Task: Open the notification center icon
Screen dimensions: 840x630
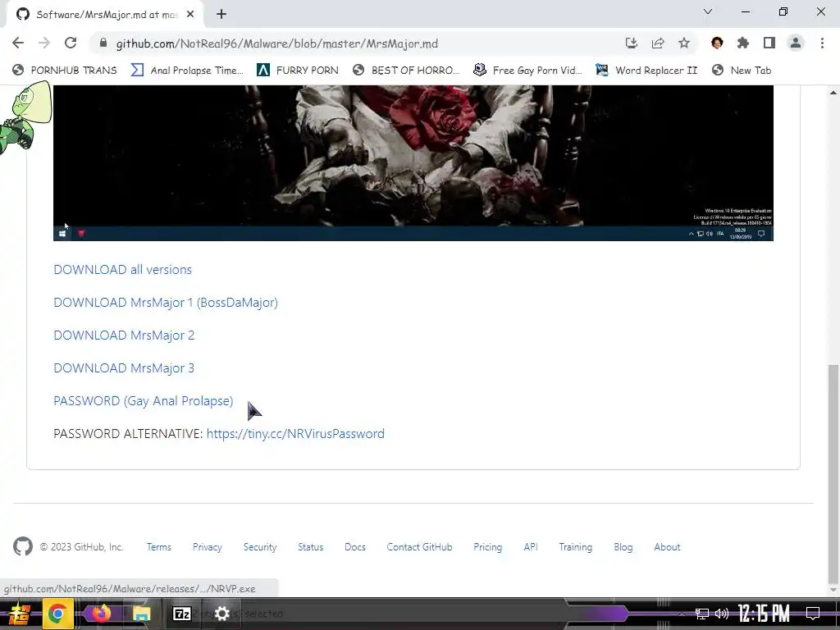Action: coord(813,614)
